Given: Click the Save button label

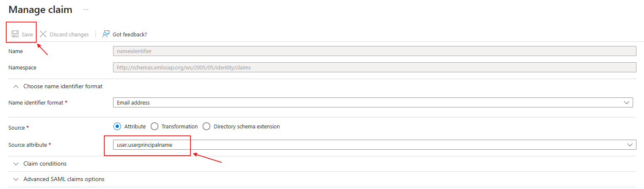Looking at the screenshot, I should coord(27,34).
